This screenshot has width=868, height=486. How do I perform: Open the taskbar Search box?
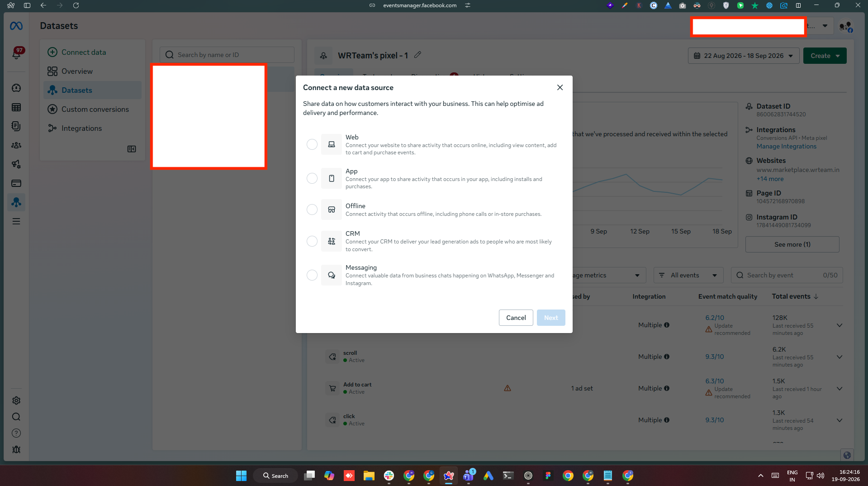[275, 476]
